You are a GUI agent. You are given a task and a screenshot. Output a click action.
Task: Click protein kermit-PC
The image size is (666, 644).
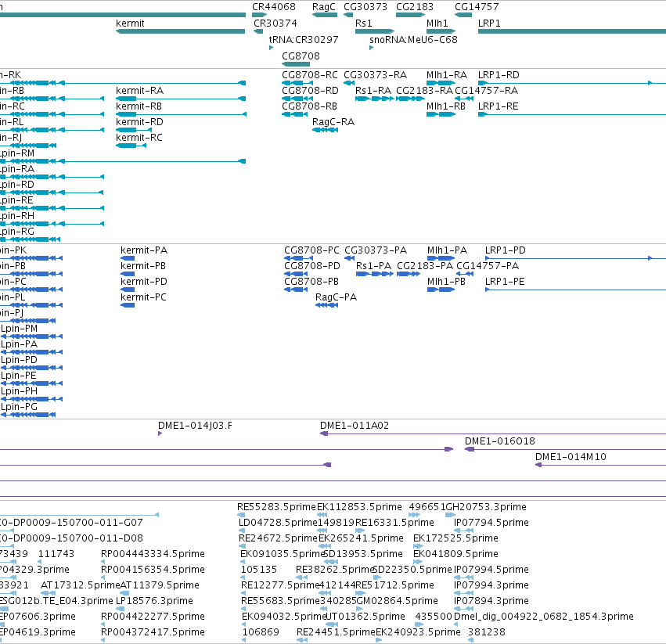pos(143,297)
